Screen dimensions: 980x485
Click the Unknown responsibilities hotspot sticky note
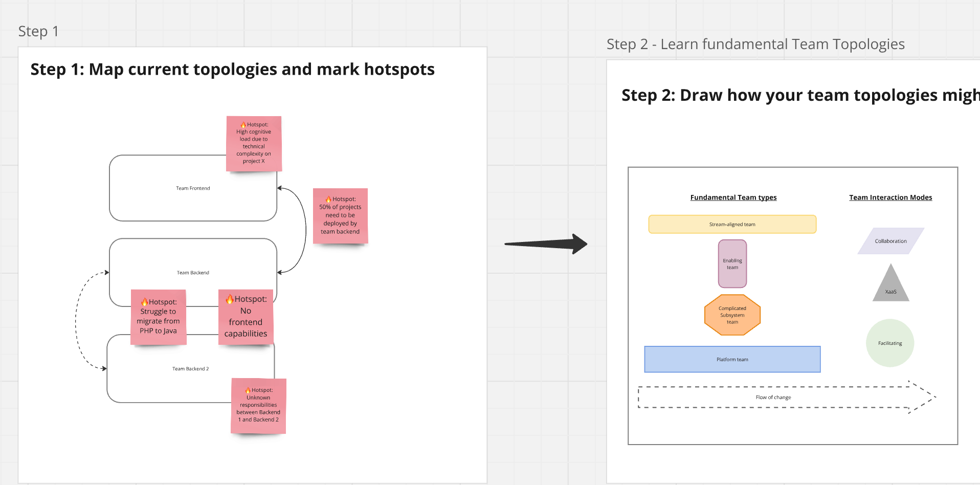click(x=258, y=406)
